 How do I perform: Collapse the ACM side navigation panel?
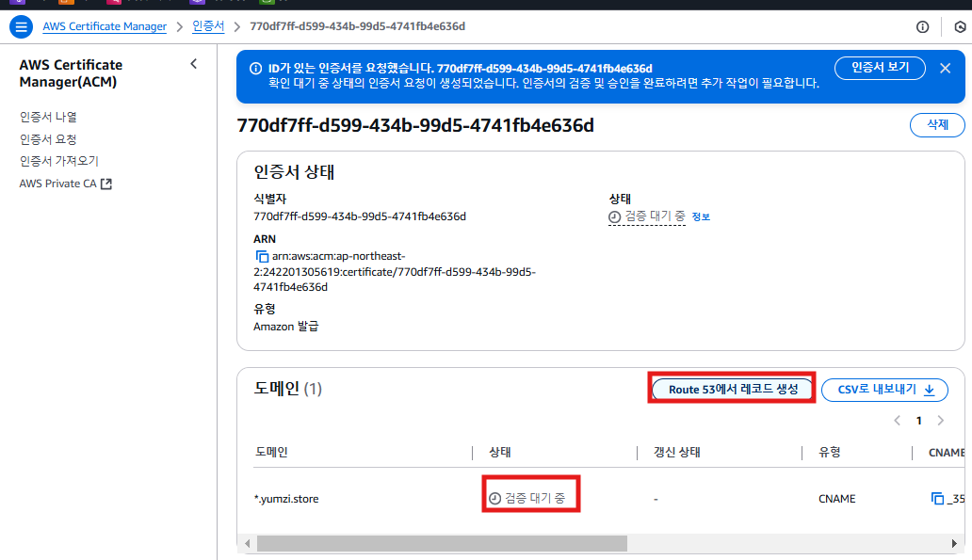193,64
